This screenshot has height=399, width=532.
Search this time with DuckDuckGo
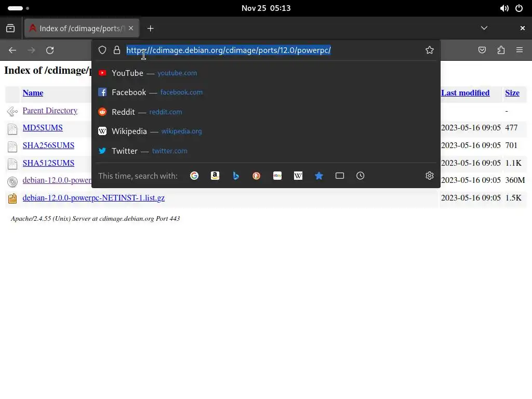(257, 176)
